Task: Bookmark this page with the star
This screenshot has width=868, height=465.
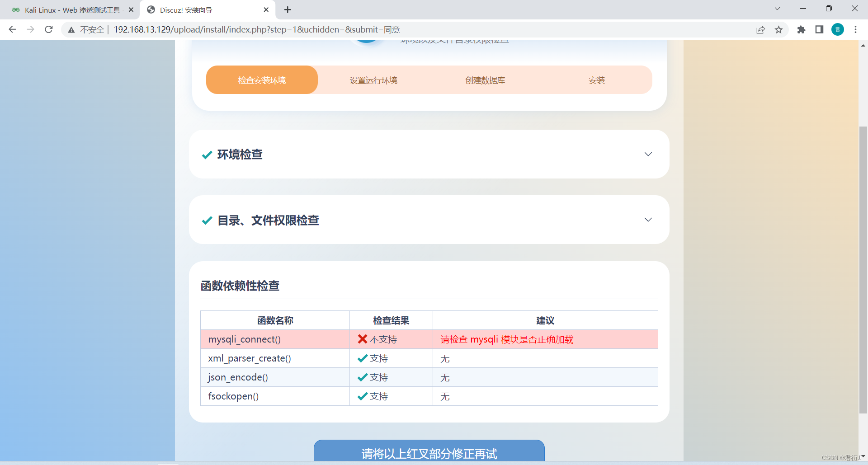Action: (778, 30)
